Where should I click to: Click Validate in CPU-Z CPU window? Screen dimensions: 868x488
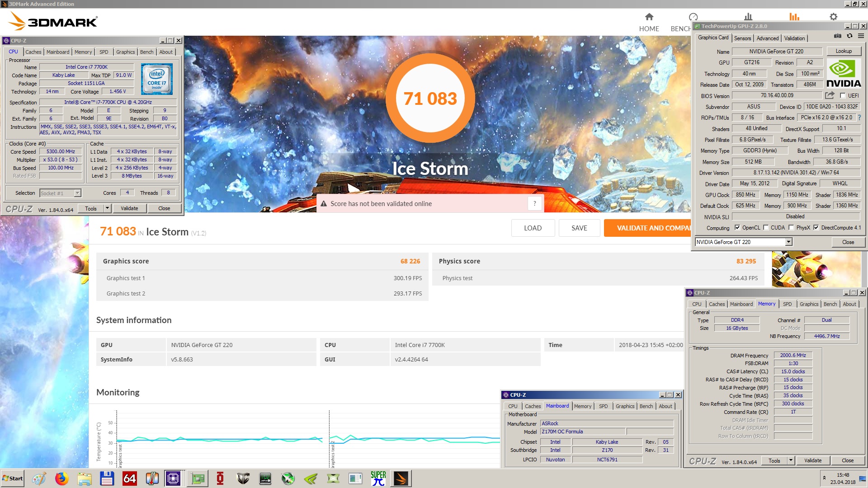click(129, 208)
